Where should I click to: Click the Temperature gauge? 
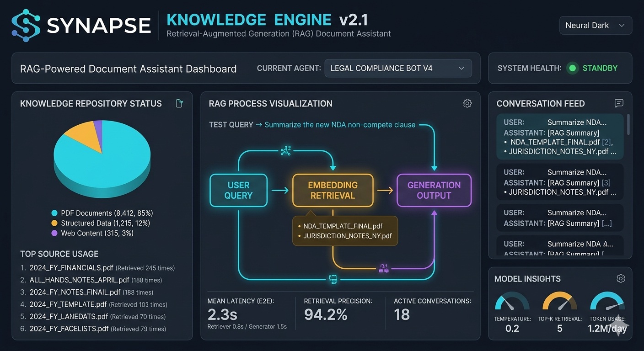(512, 303)
